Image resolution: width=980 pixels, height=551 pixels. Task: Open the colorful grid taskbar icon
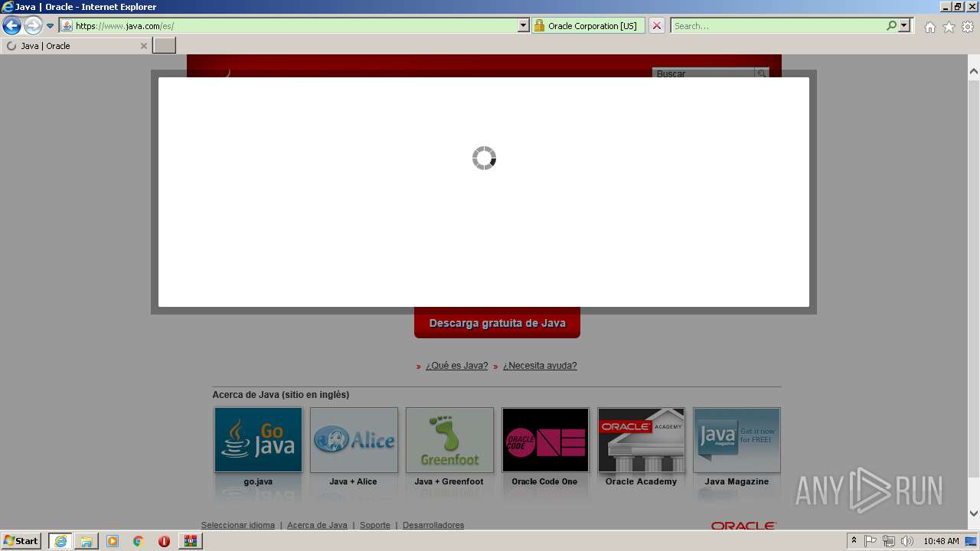191,541
